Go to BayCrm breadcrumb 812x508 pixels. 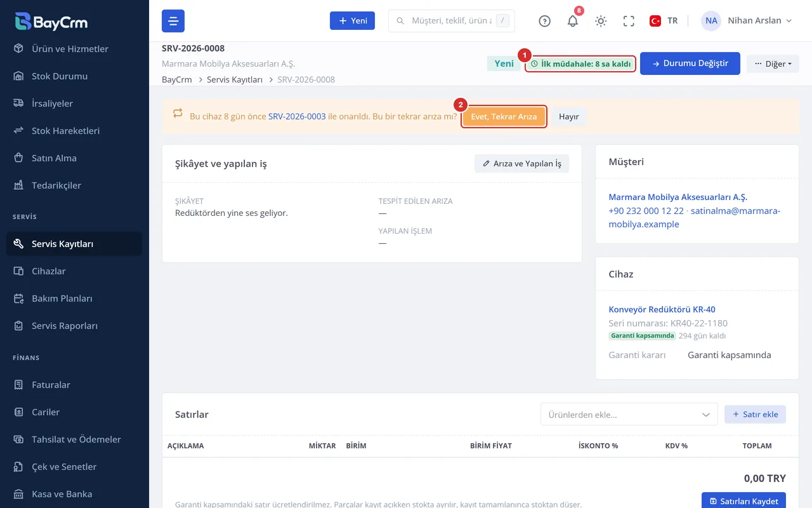177,79
